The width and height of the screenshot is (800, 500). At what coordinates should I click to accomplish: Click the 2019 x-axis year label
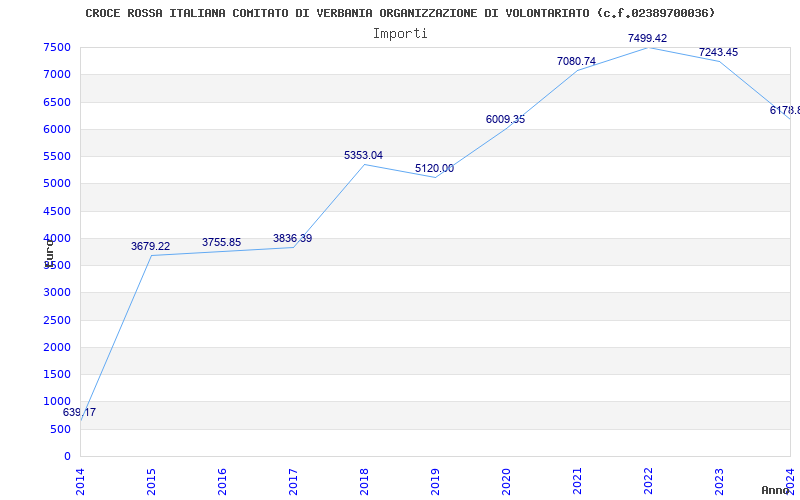point(434,482)
